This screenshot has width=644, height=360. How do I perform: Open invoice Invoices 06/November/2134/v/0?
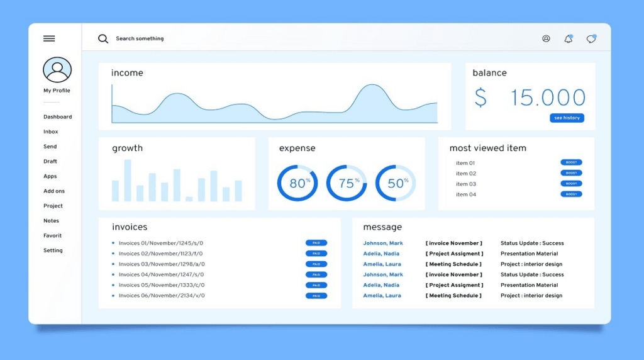tap(161, 296)
